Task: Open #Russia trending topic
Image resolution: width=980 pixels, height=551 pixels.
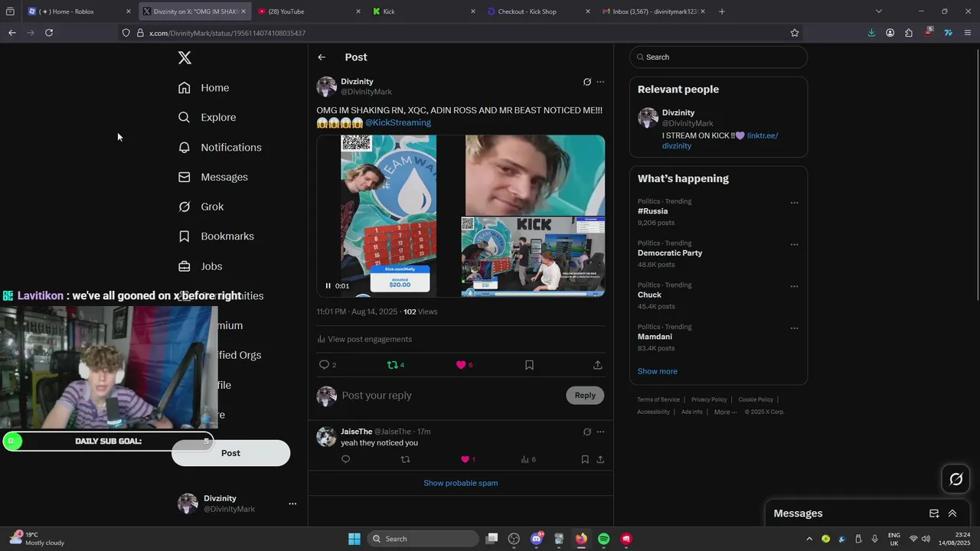Action: (x=652, y=211)
